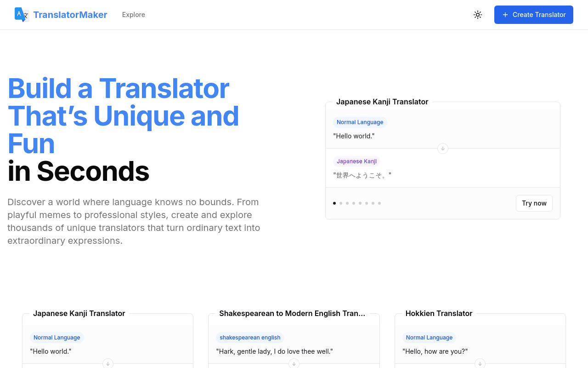Click Normal Language tag in lower Kanji card
Image resolution: width=588 pixels, height=368 pixels.
(x=57, y=338)
